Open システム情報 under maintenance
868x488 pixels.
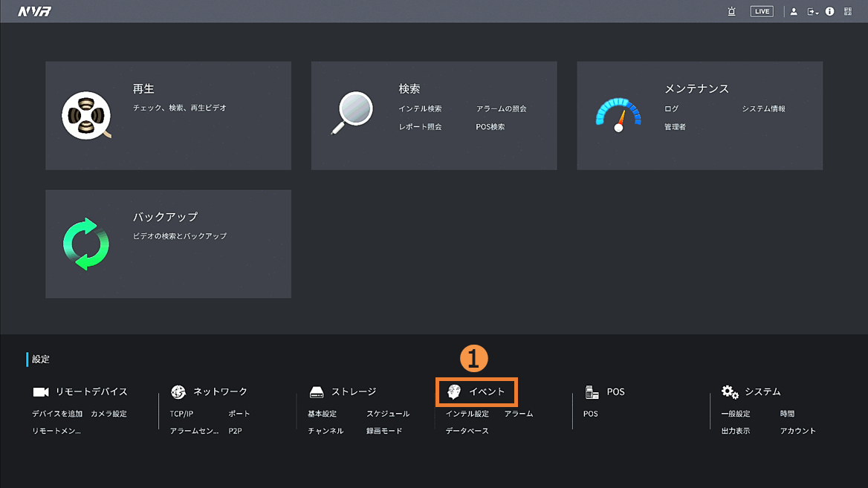(763, 109)
